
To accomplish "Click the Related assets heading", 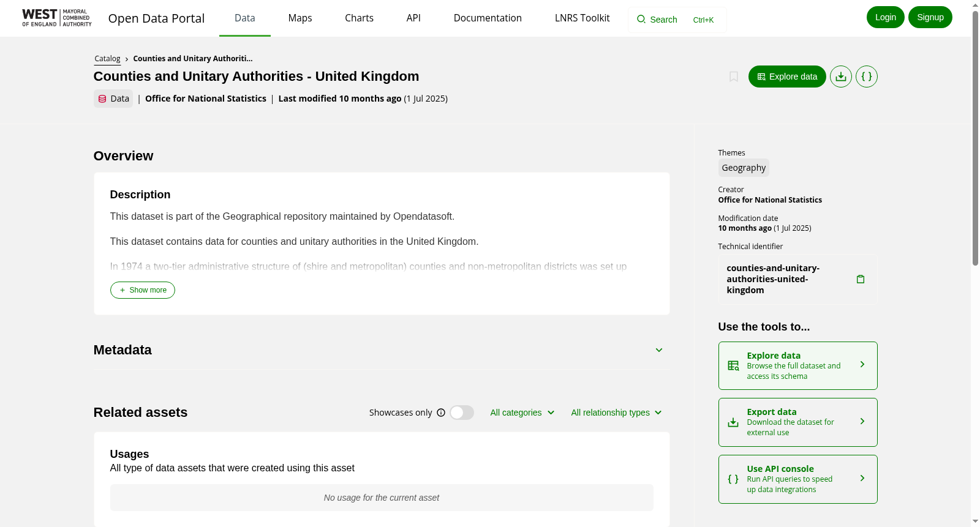I will [140, 413].
